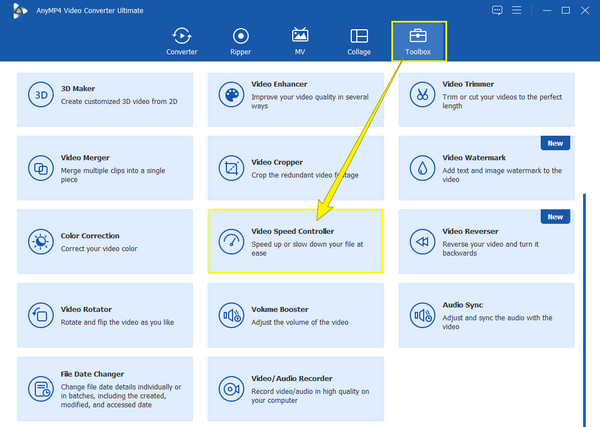Click the 'Video Enhancer' title text
Screen dimensions: 600x427
279,84
